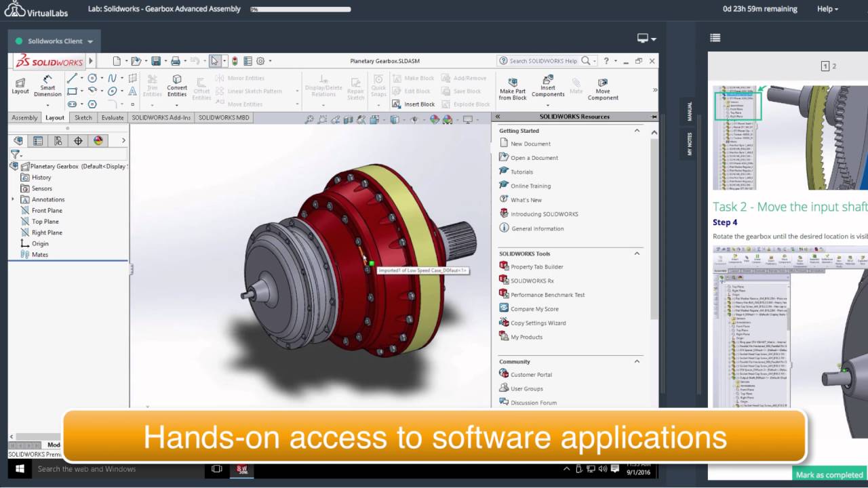Viewport: 868px width, 488px height.
Task: Select the Corner Rectangle tool
Action: pyautogui.click(x=72, y=91)
